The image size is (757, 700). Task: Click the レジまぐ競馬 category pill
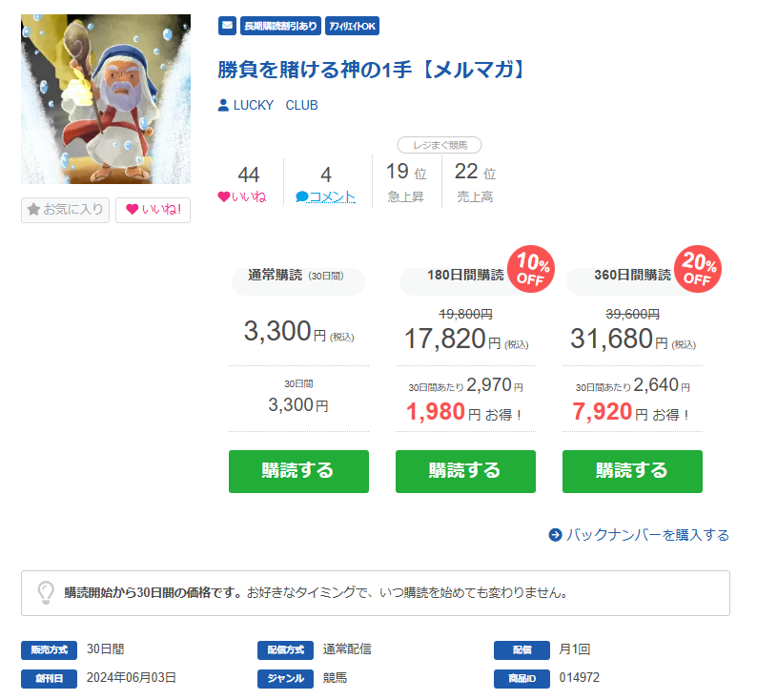point(440,145)
